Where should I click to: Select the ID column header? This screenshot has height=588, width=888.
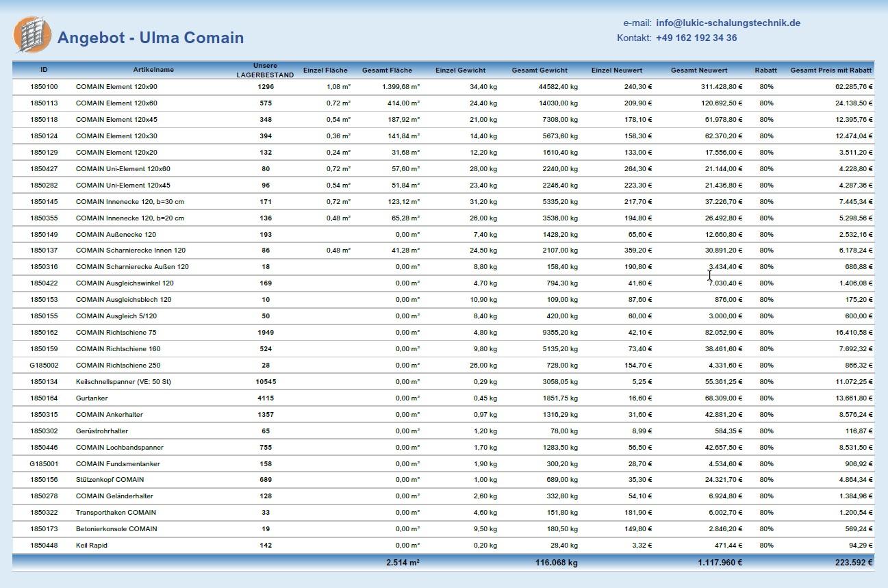pos(44,70)
